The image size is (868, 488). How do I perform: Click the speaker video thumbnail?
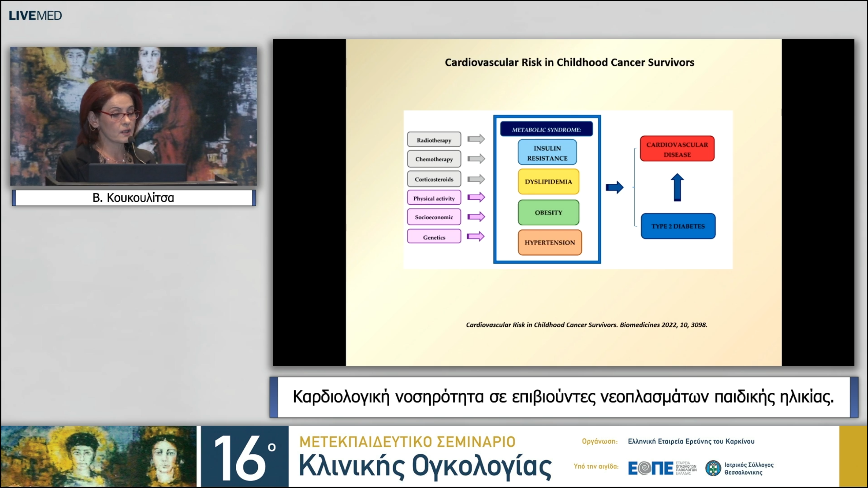(x=134, y=116)
